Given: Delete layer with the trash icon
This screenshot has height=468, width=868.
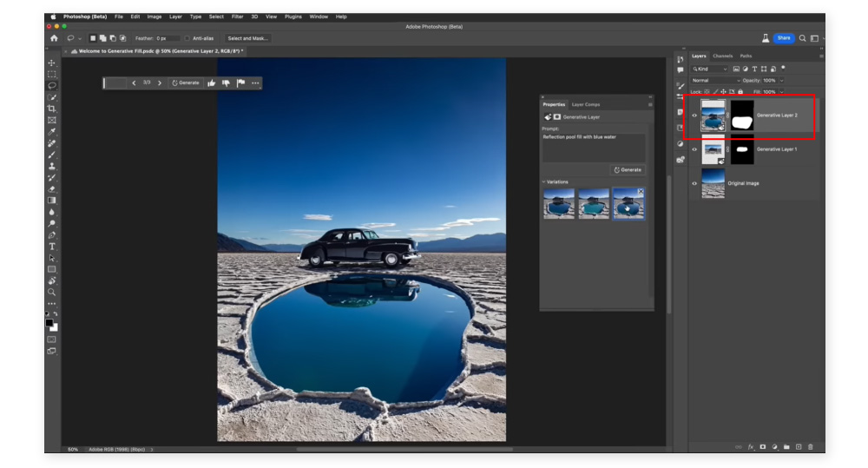Looking at the screenshot, I should (x=811, y=447).
